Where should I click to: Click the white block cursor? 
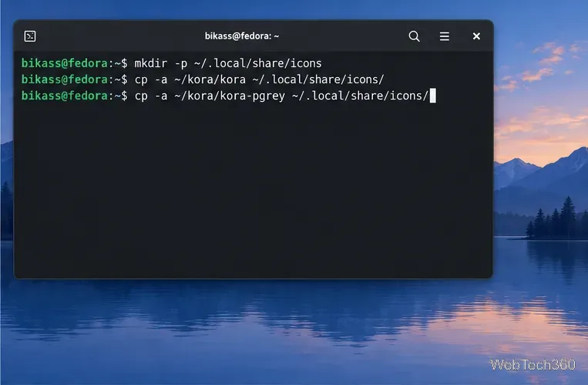433,96
